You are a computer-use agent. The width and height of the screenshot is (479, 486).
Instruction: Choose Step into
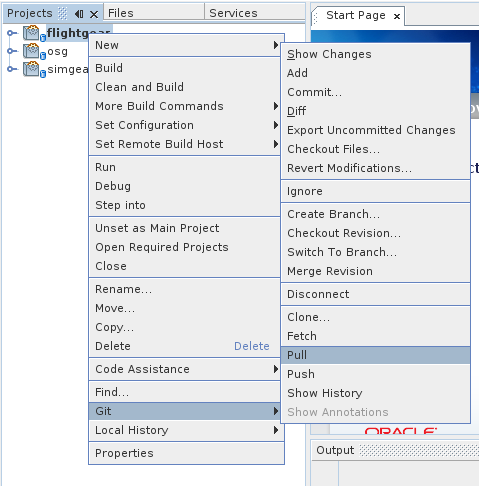[184, 205]
